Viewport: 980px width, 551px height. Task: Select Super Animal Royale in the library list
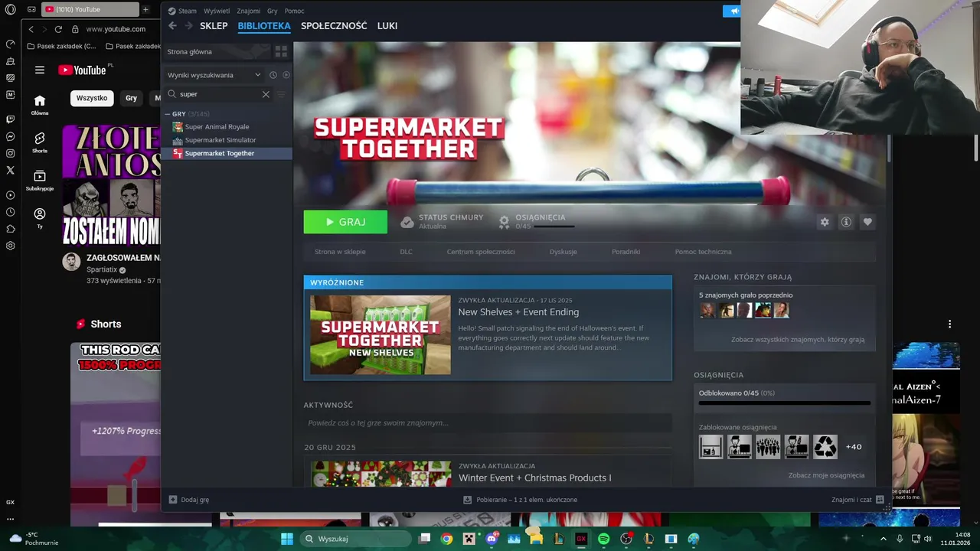pos(217,127)
